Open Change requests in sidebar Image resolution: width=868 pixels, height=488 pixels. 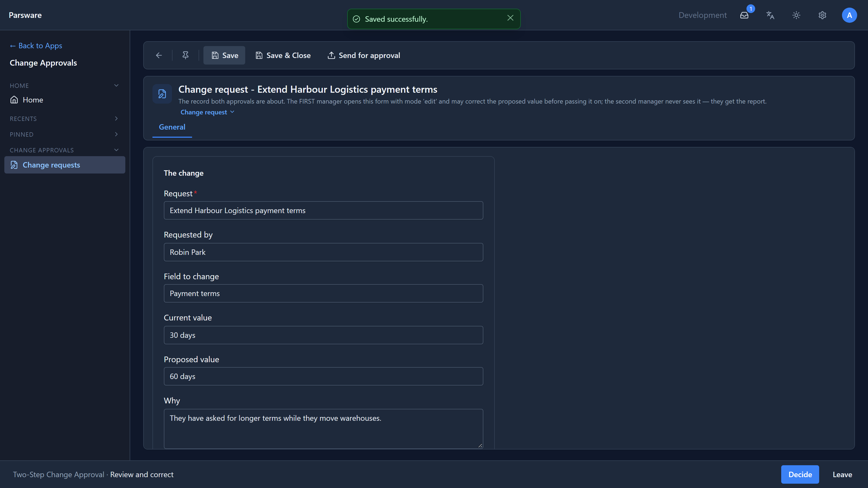tap(65, 165)
